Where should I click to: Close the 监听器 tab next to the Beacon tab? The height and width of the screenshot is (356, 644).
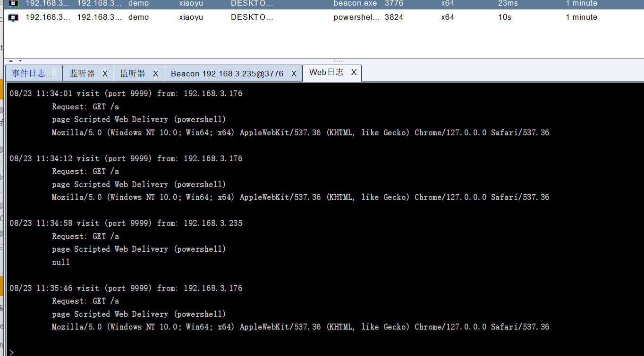coord(155,74)
